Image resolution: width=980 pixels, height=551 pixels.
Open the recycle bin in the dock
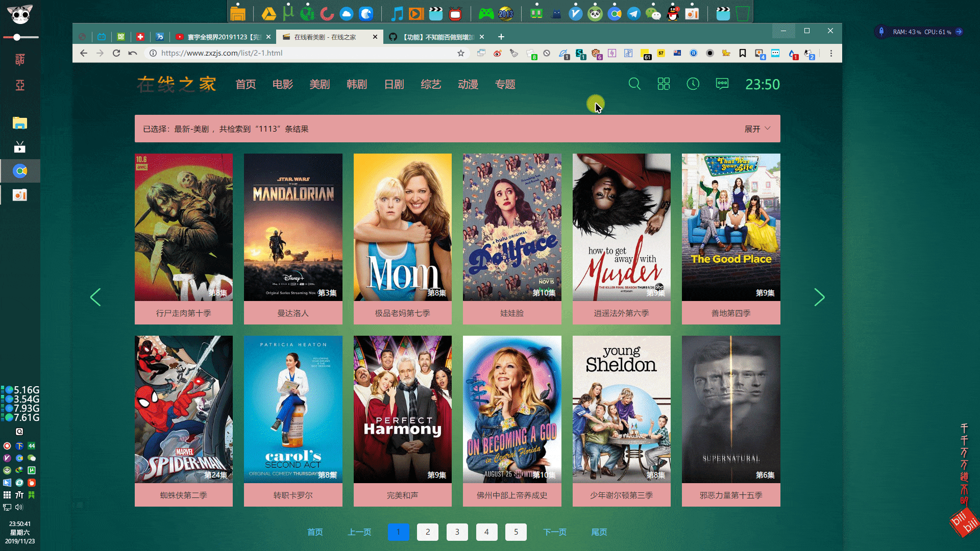tap(743, 14)
